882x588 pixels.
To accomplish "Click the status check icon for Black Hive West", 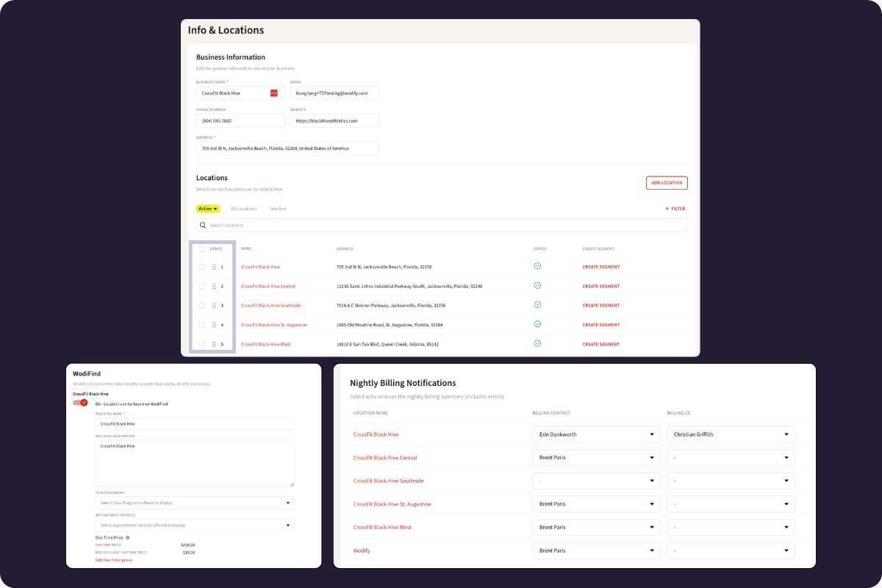I will tap(537, 343).
